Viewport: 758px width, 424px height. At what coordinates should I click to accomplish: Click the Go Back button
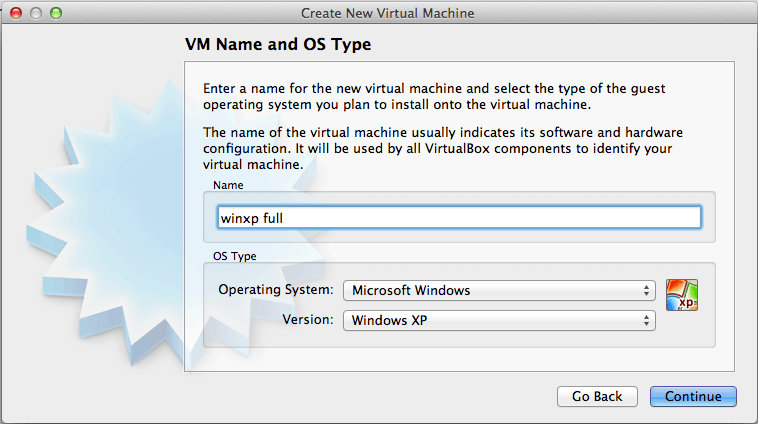[597, 396]
